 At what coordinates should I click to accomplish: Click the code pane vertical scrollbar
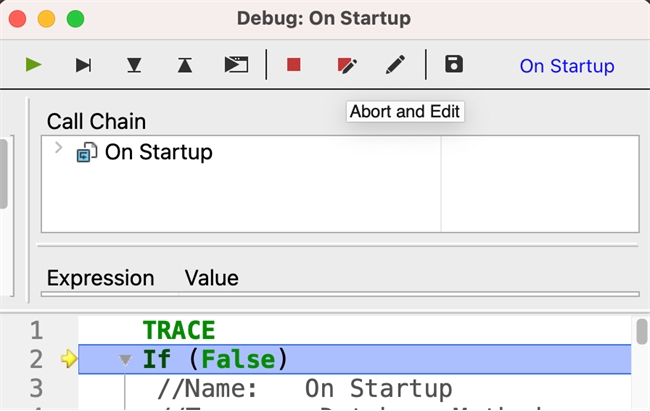tap(641, 332)
